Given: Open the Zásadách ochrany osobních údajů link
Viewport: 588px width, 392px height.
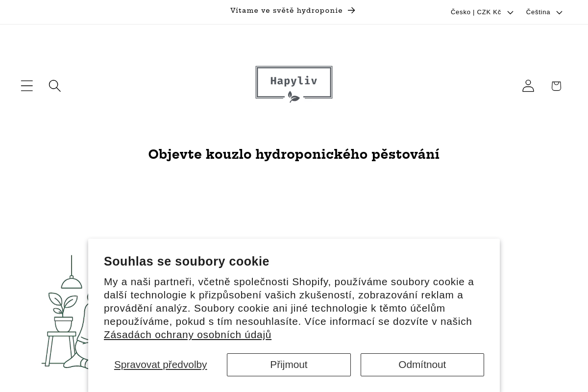Looking at the screenshot, I should coord(188,335).
